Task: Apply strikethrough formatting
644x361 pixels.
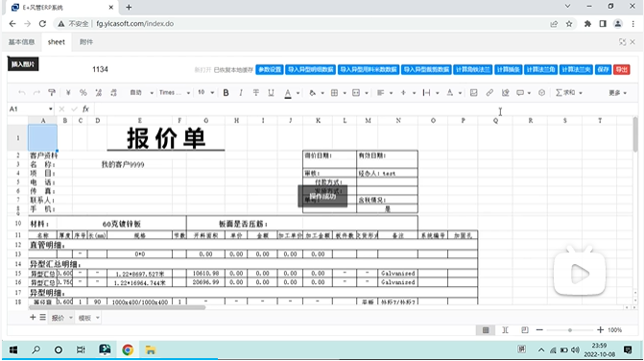Action: (256, 93)
